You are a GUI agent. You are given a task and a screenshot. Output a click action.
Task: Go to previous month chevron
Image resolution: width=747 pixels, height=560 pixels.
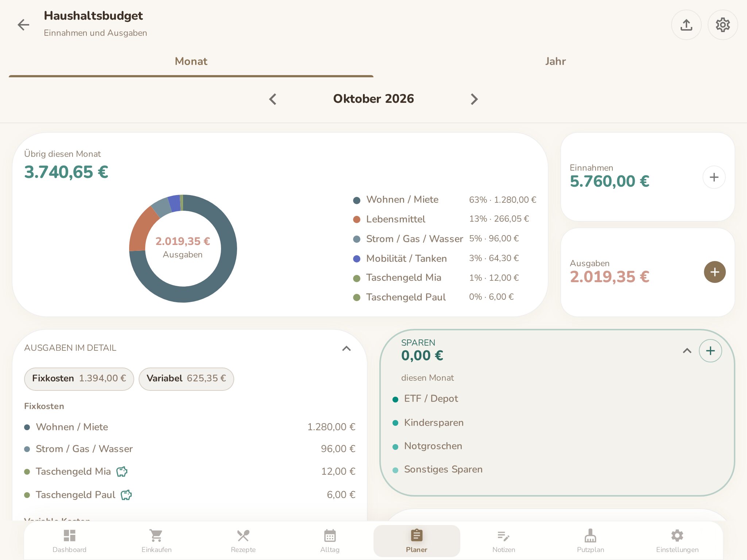[273, 99]
